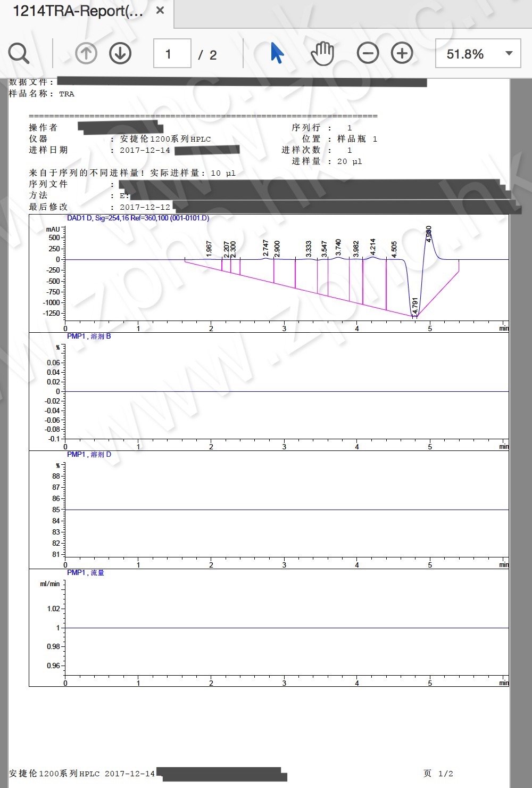Open the 51.8% zoom level dropdown
The image size is (532, 788).
pyautogui.click(x=465, y=54)
